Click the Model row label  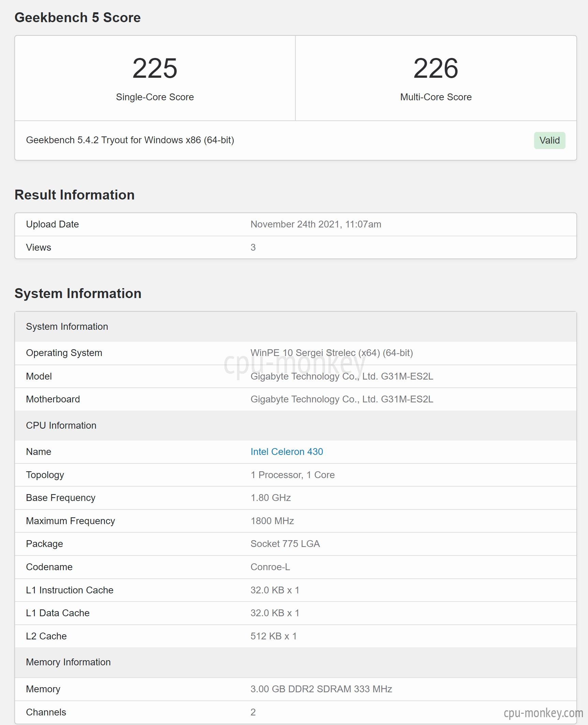[39, 376]
